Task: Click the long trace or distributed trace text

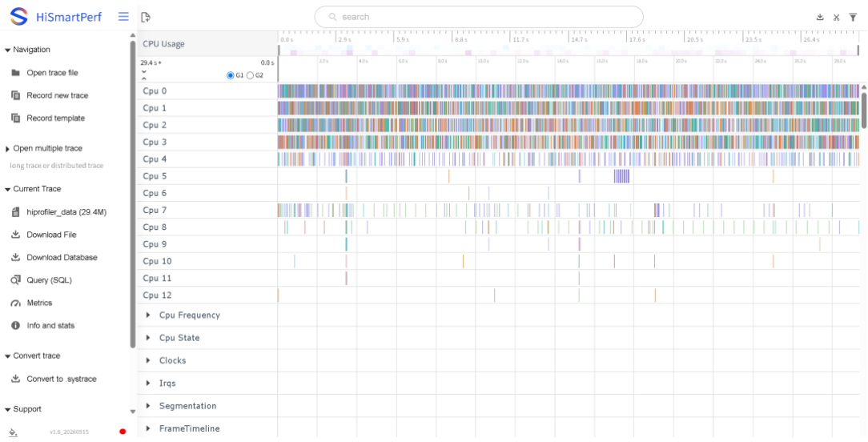Action: pyautogui.click(x=57, y=166)
